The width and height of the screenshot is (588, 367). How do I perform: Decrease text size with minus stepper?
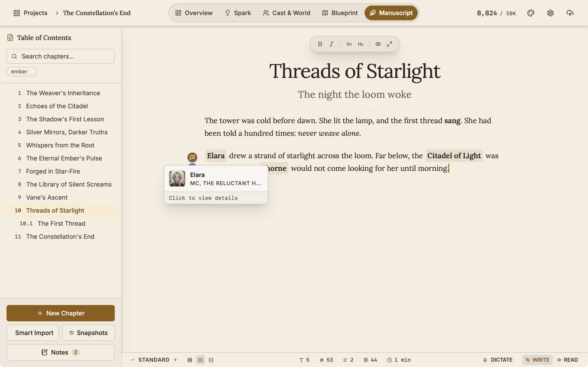tap(133, 360)
